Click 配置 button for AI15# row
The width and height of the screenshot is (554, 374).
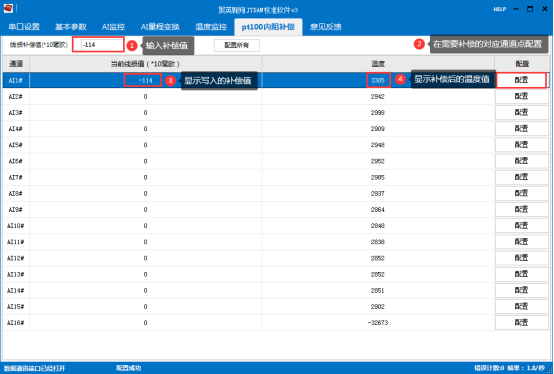[x=521, y=307]
